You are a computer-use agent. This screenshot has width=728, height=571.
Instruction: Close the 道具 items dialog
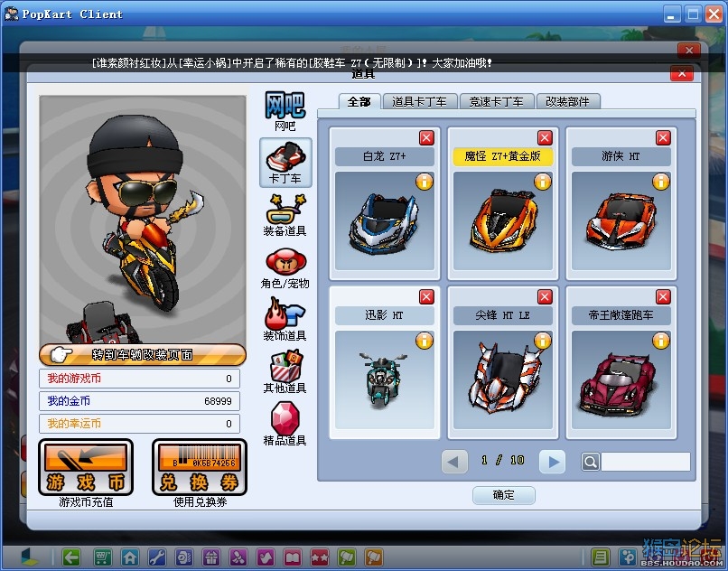(x=682, y=73)
